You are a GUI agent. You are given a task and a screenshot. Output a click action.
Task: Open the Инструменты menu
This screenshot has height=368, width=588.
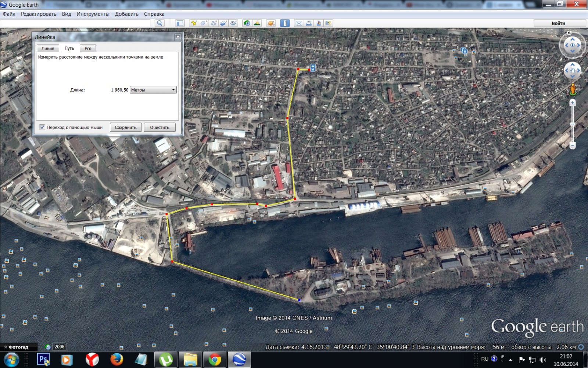click(x=93, y=14)
